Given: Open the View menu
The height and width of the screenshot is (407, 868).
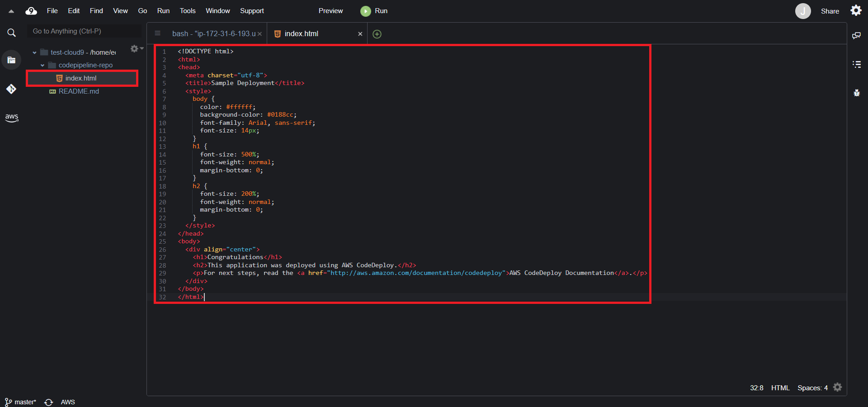Looking at the screenshot, I should tap(120, 11).
